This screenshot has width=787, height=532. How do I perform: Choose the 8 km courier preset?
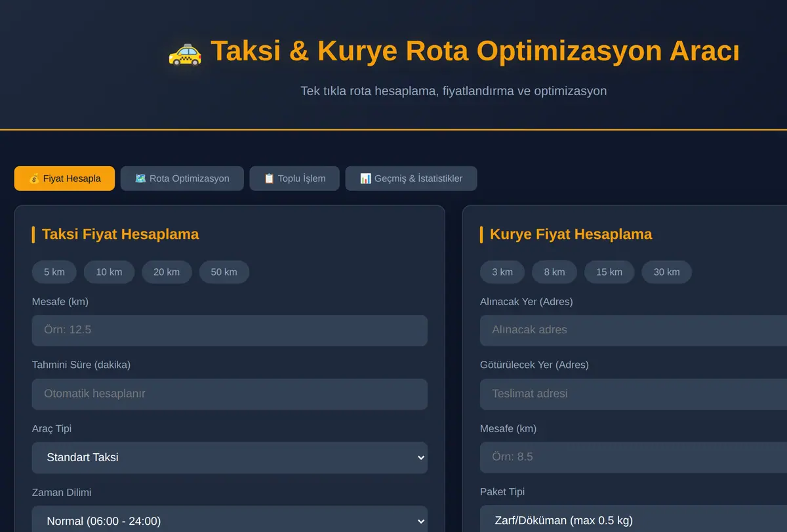[554, 272]
